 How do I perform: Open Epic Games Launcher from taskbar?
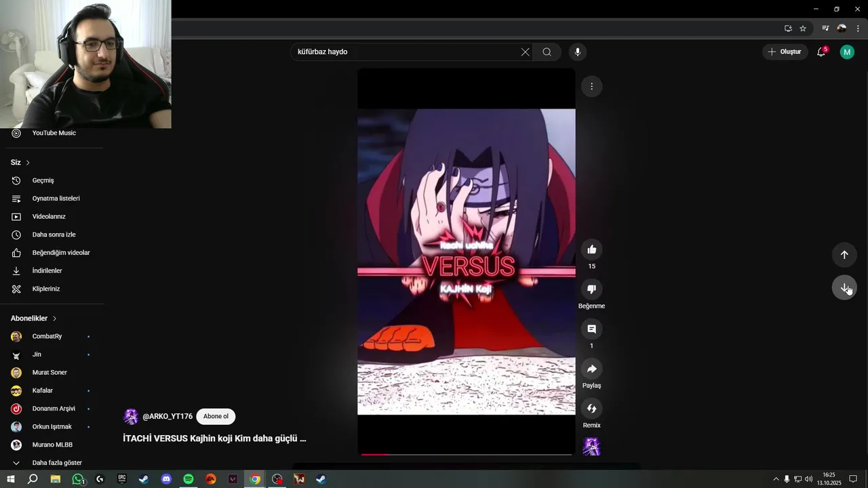click(x=122, y=479)
